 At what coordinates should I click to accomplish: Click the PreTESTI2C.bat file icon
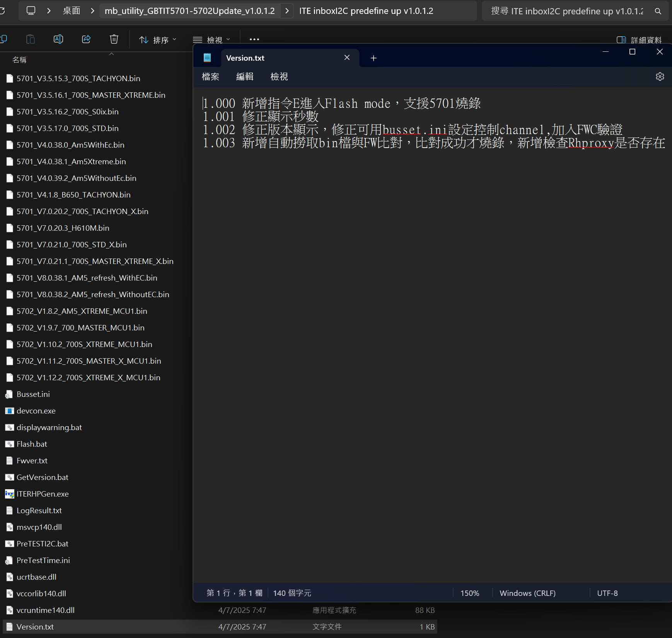click(9, 544)
